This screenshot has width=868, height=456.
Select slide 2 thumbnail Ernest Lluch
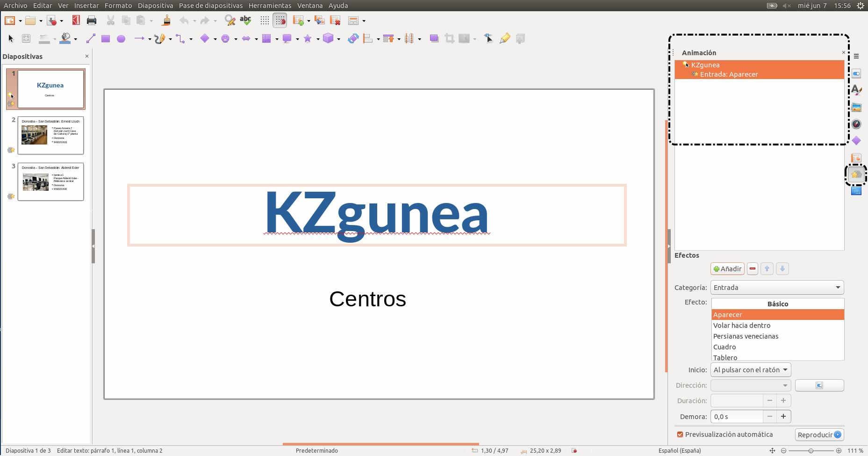click(x=50, y=135)
